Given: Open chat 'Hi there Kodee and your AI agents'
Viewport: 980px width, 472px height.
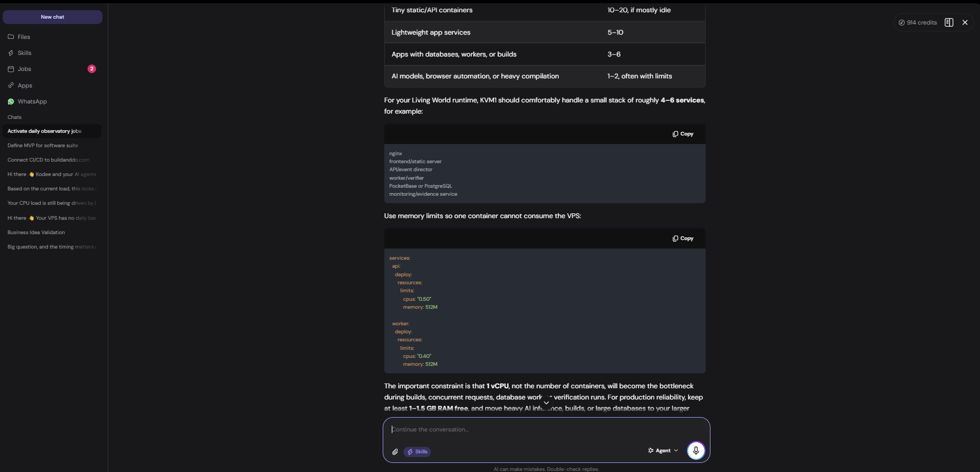Looking at the screenshot, I should click(x=52, y=174).
